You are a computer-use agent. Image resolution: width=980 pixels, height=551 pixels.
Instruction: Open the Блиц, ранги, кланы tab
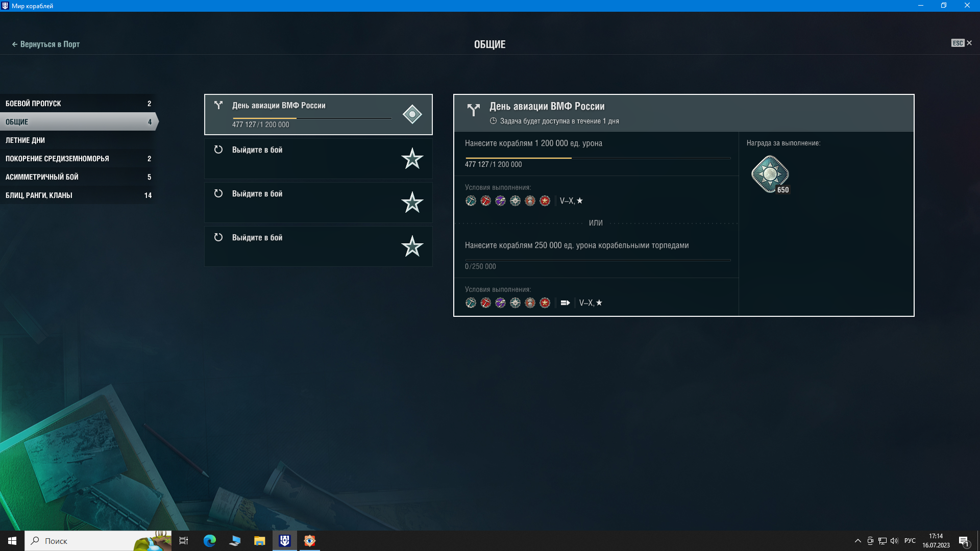click(x=78, y=195)
